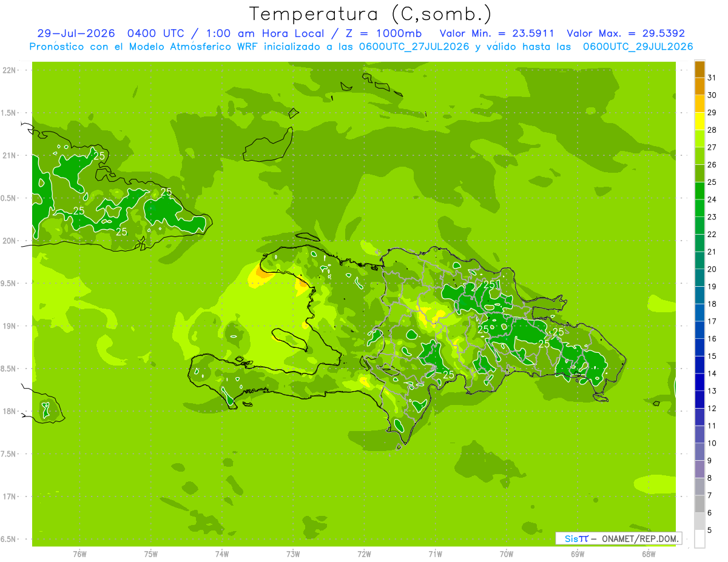
Task: Click the '70W' longitude axis label
Action: [507, 554]
